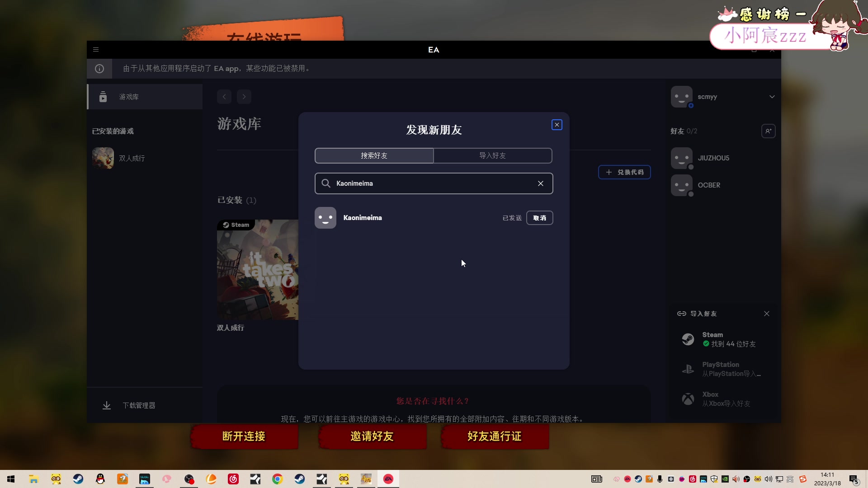Image resolution: width=868 pixels, height=488 pixels.
Task: Click the Steam badge on game cover
Action: coord(236,225)
